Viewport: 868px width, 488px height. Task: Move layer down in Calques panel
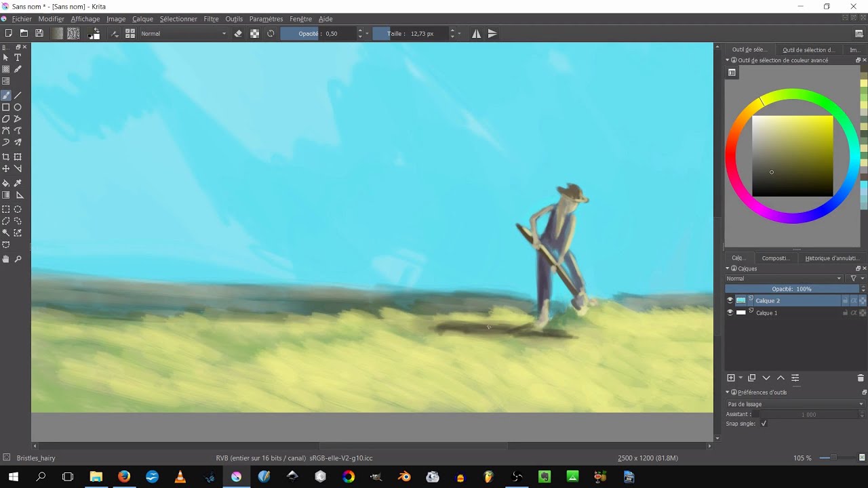(x=766, y=378)
